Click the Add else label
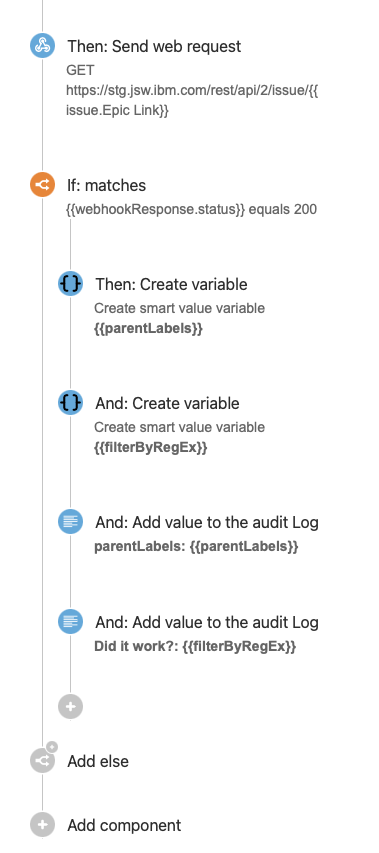 coord(98,761)
